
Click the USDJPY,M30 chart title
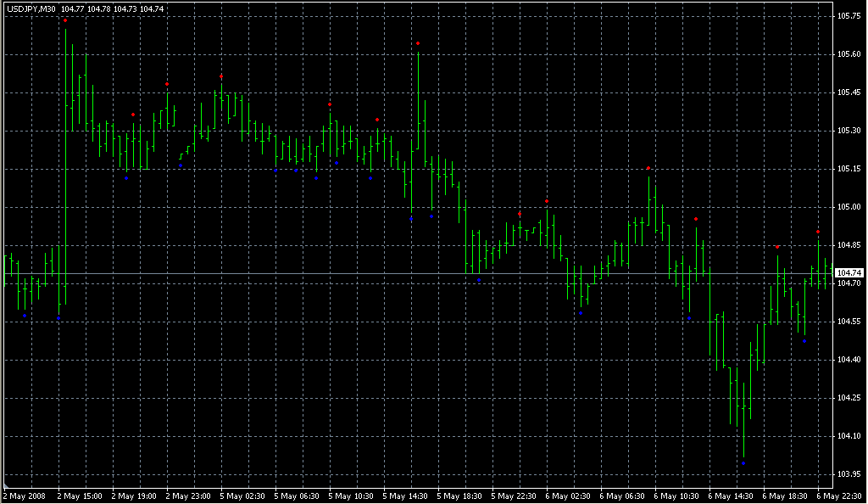coord(31,8)
